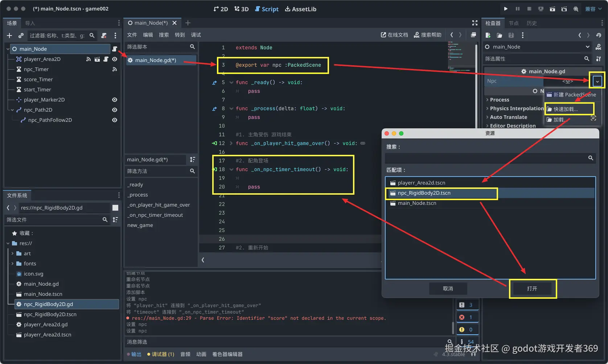This screenshot has width=608, height=364.
Task: Float the script editor in a separate window
Action: coord(473,35)
